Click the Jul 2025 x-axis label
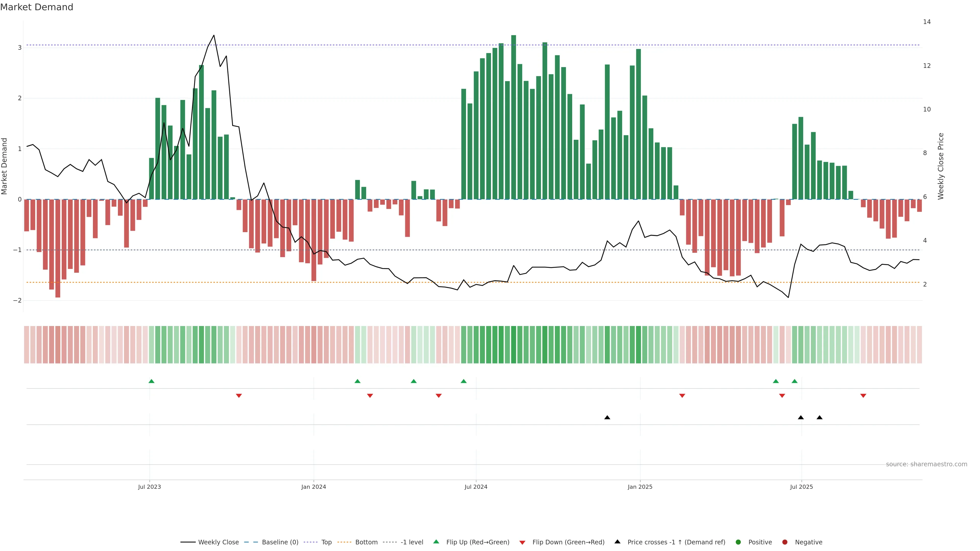 pos(801,487)
